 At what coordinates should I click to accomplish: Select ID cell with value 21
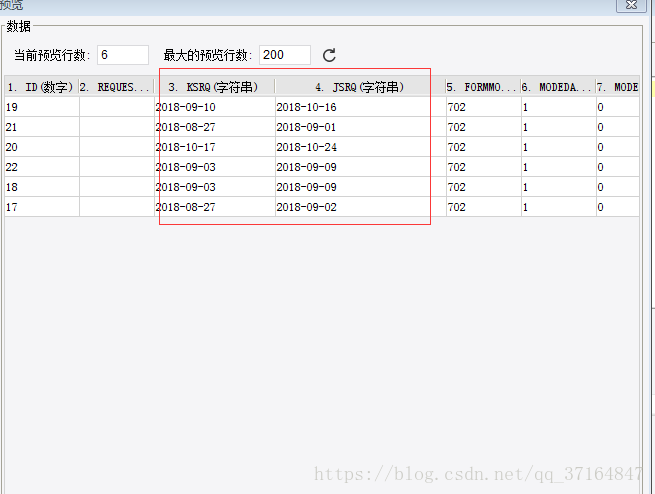pos(42,127)
